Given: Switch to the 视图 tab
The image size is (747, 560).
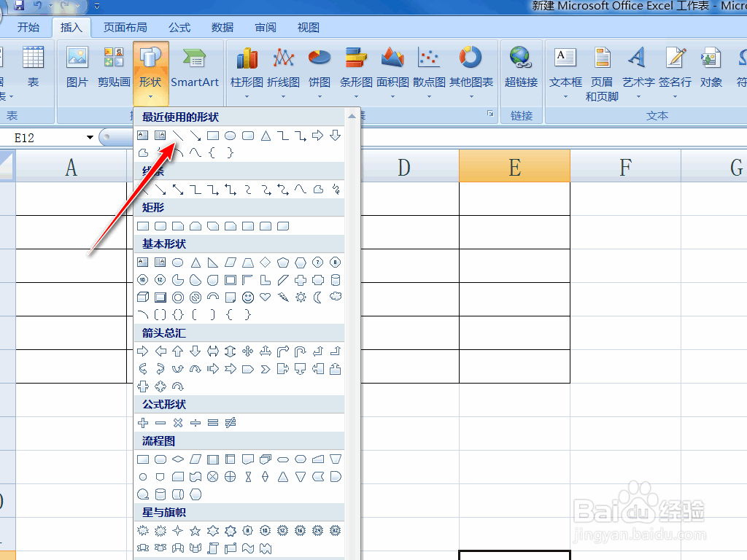Looking at the screenshot, I should (x=309, y=28).
